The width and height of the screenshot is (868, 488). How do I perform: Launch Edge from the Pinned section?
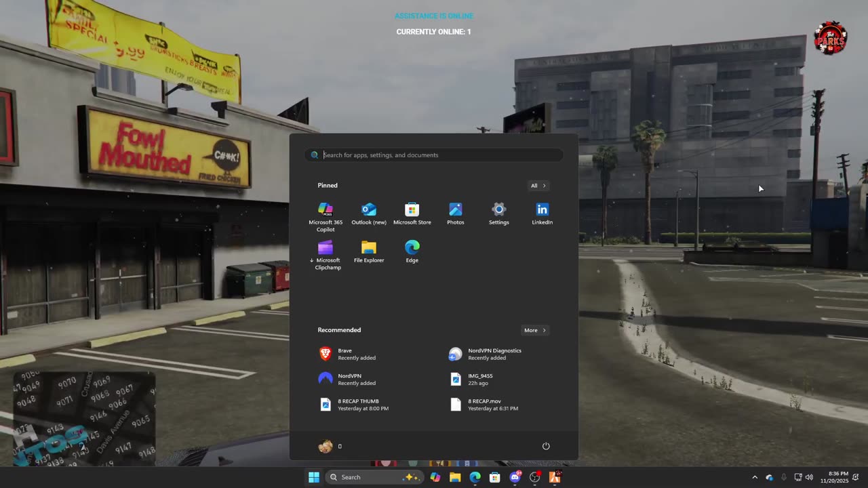412,251
